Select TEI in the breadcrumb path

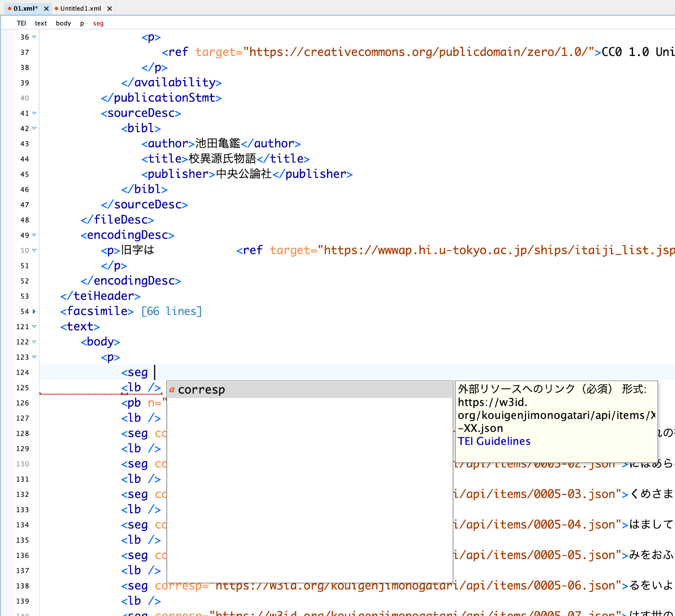point(21,23)
